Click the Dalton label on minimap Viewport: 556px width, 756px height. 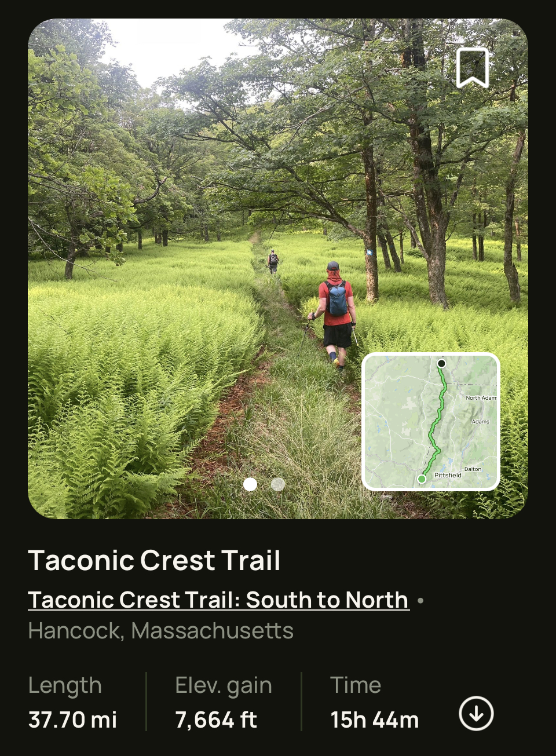(x=473, y=469)
